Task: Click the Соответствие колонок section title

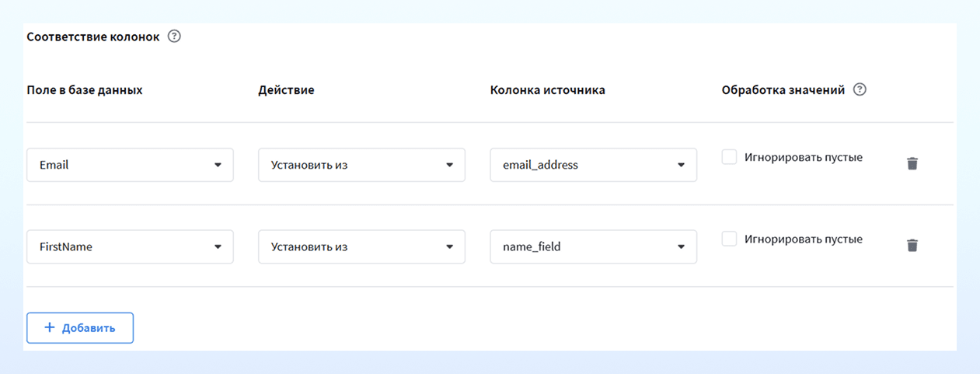Action: pyautogui.click(x=93, y=37)
